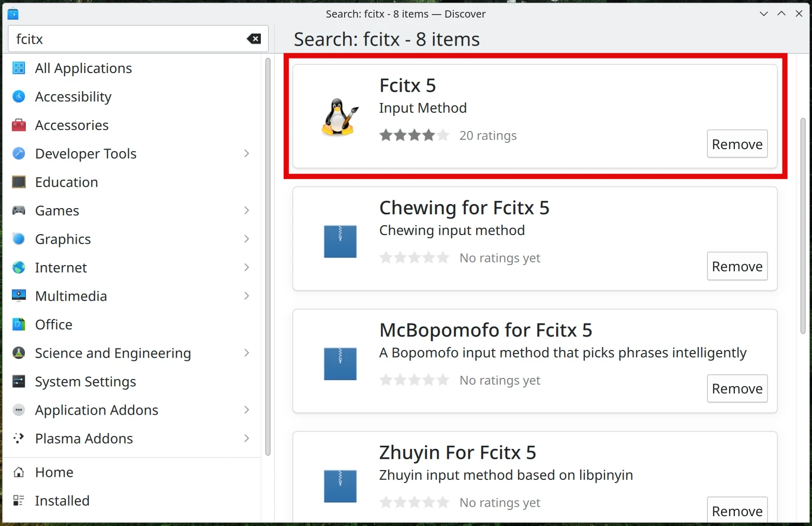This screenshot has width=812, height=526.
Task: Expand the Games category arrow
Action: [x=246, y=210]
